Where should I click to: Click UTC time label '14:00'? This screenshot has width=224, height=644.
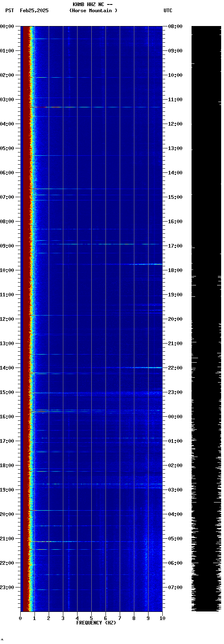(x=175, y=173)
